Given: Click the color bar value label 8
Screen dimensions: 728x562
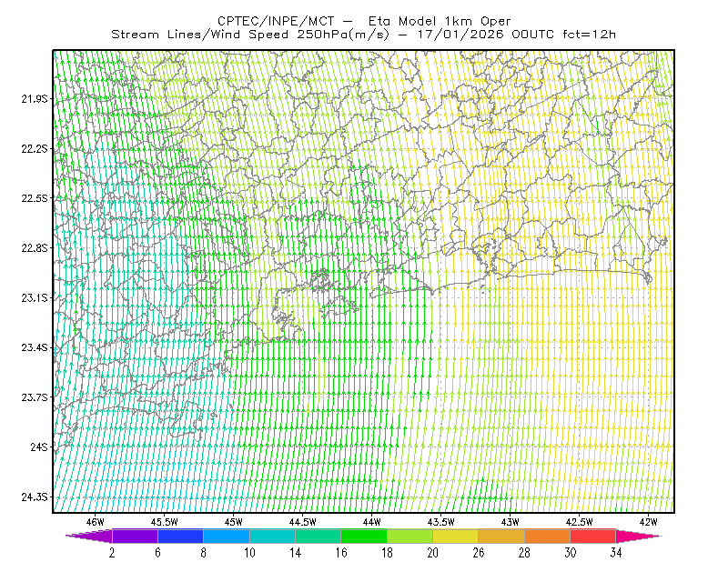Looking at the screenshot, I should (x=203, y=553).
